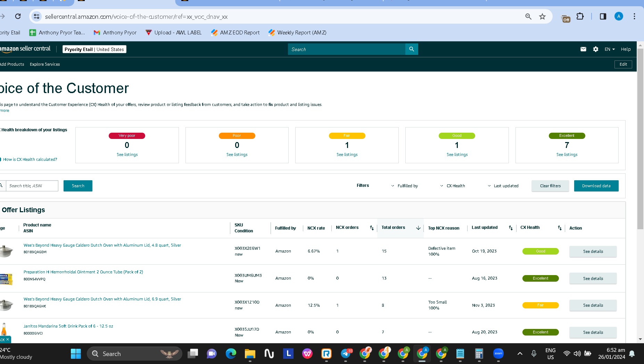
Task: Click the microphone icon in system tray
Action: tap(534, 354)
